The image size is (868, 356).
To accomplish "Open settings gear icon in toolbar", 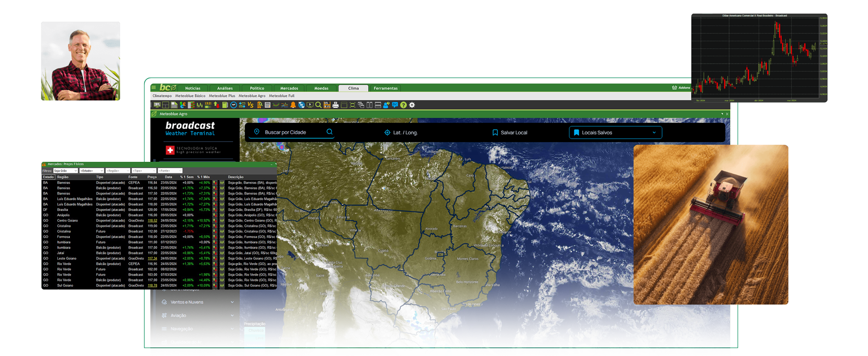I will 412,105.
